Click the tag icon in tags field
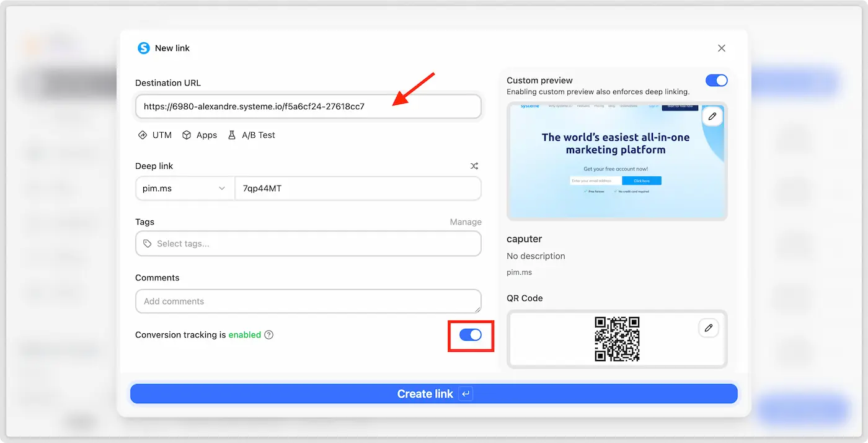 click(148, 244)
